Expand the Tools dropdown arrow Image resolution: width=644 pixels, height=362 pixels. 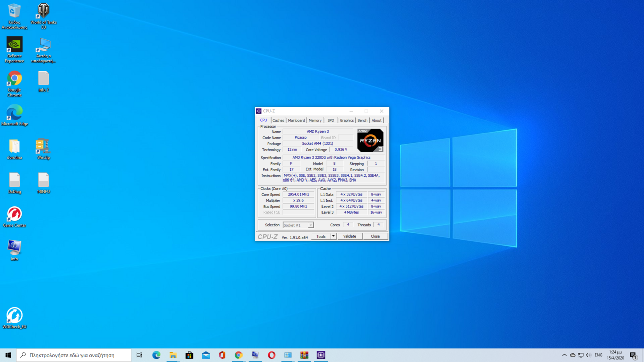click(333, 236)
